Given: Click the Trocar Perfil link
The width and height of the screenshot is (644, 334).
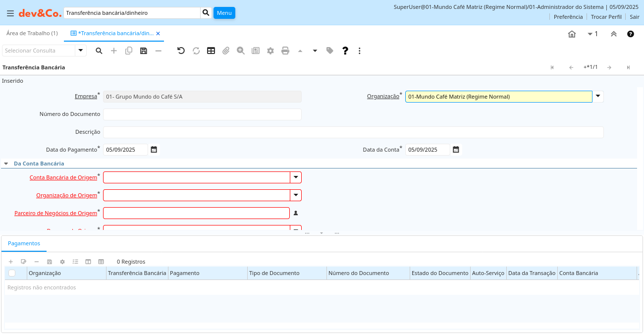Looking at the screenshot, I should click(606, 17).
